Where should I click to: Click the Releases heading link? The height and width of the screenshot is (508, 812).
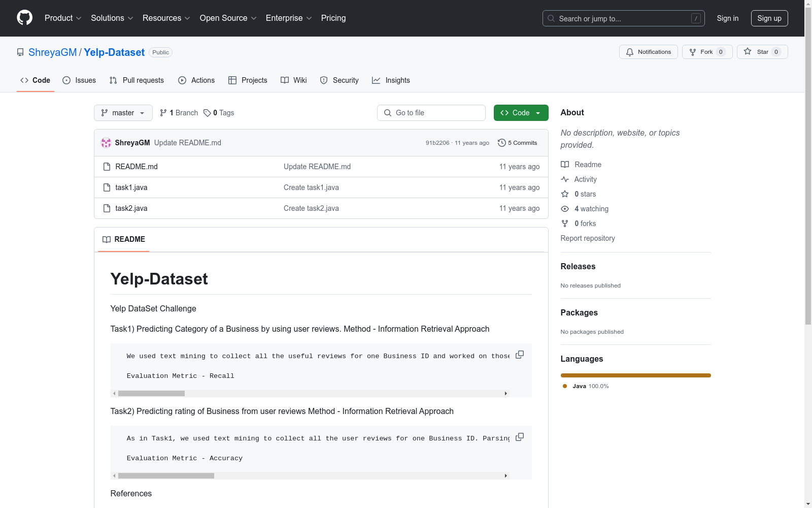click(x=578, y=266)
